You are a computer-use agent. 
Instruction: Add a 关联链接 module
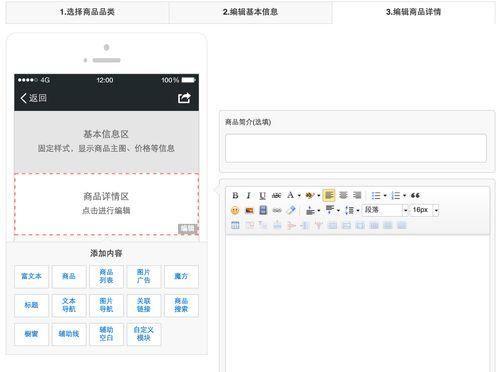144,305
